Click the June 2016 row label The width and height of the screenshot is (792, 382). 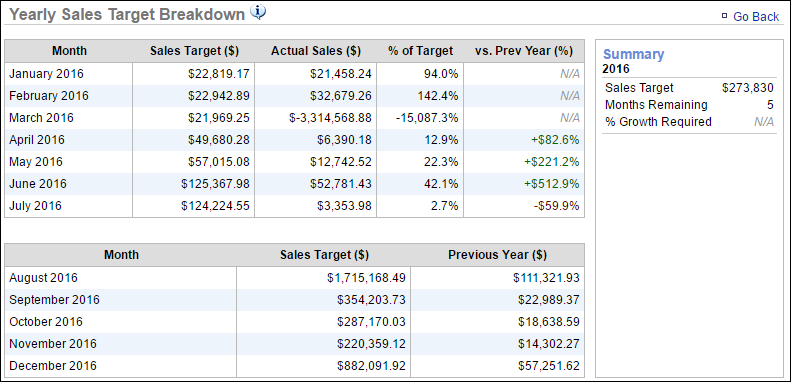(x=37, y=183)
